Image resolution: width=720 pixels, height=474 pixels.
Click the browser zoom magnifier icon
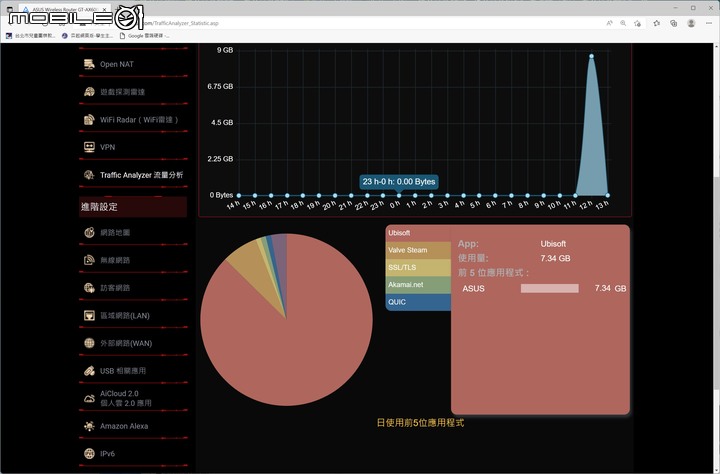[623, 23]
